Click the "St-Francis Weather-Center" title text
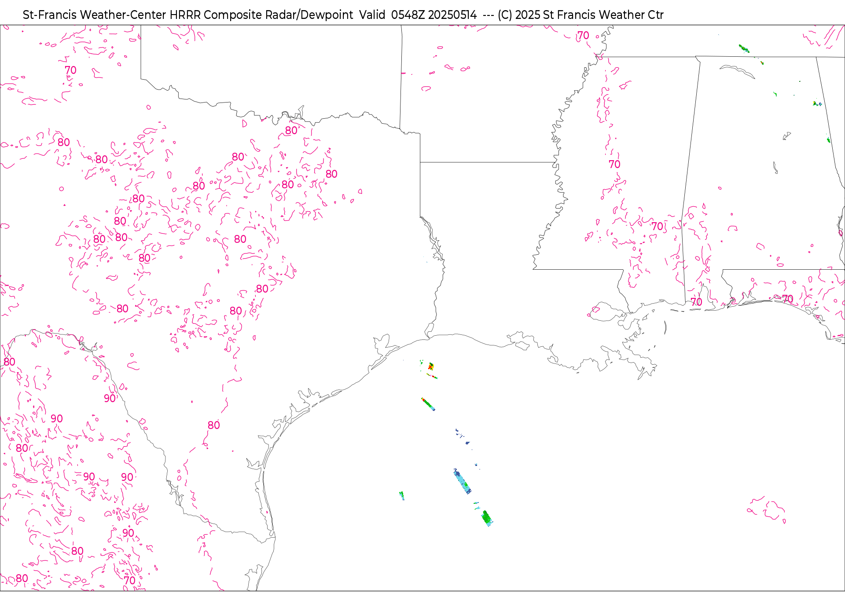Screen dimensions: 845x616 95,15
